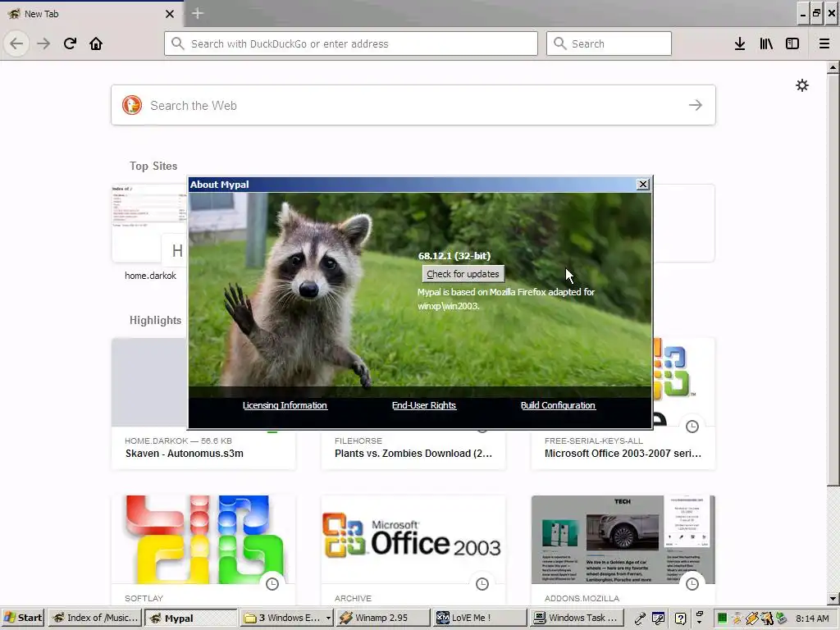Screen dimensions: 840x630
Task: Open Build Configuration link
Action: [x=558, y=405]
